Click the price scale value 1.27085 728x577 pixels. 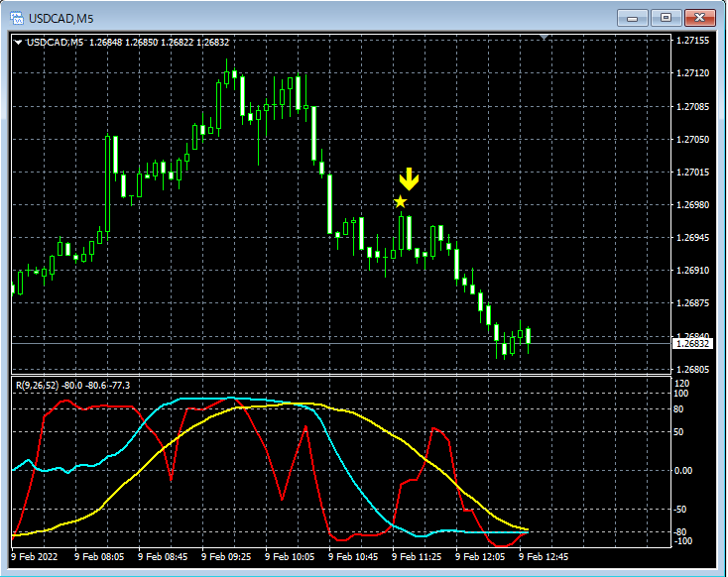pos(692,107)
